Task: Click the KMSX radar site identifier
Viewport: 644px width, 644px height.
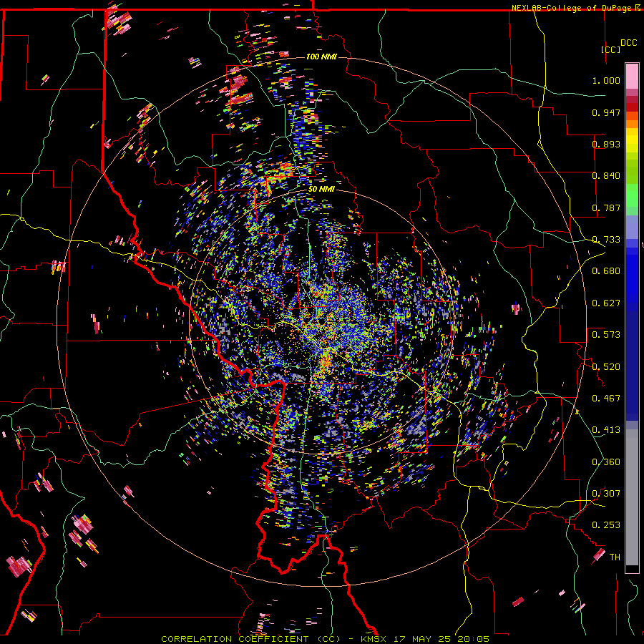Action: click(x=373, y=639)
